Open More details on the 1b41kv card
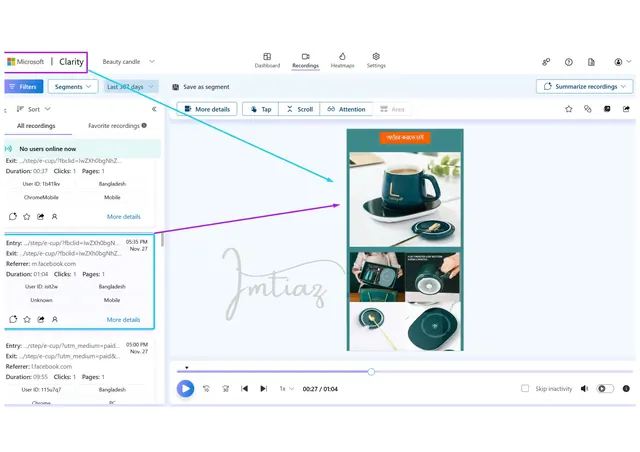 pos(124,216)
